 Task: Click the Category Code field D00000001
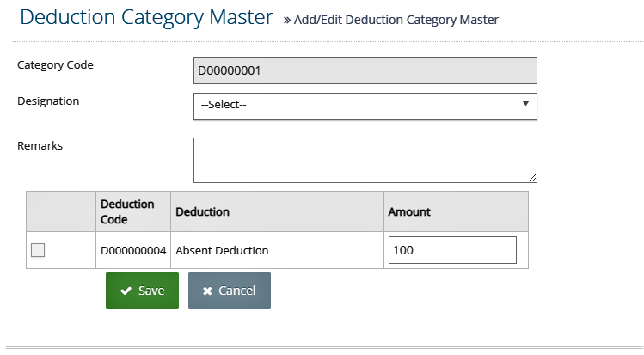point(365,70)
